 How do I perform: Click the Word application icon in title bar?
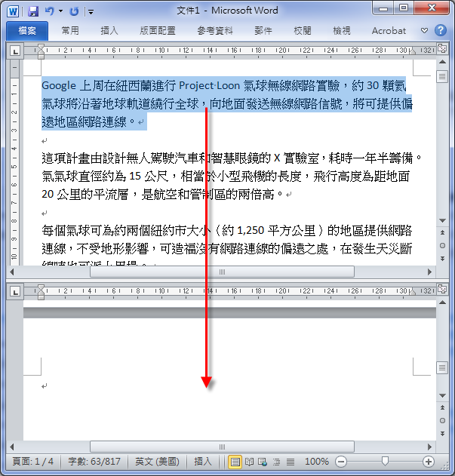[13, 11]
